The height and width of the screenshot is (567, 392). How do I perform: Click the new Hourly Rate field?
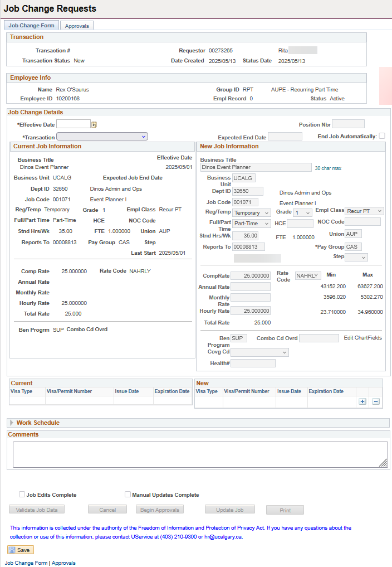pos(251,311)
